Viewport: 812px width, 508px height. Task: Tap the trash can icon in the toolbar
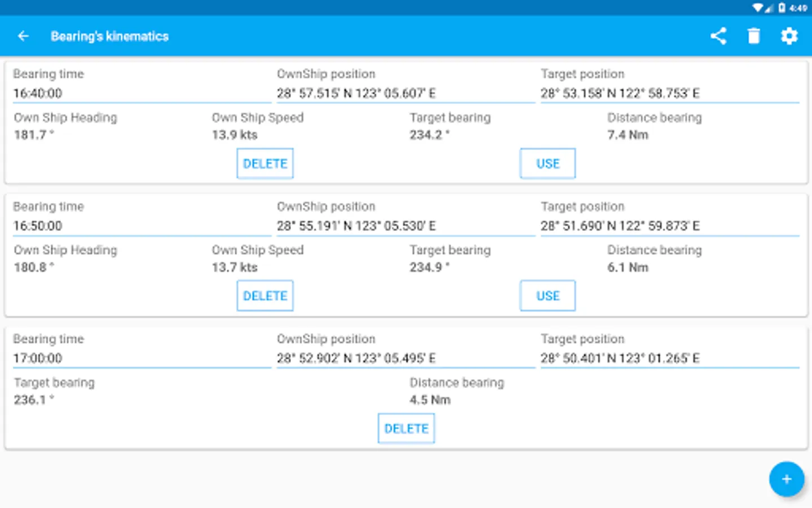(753, 36)
